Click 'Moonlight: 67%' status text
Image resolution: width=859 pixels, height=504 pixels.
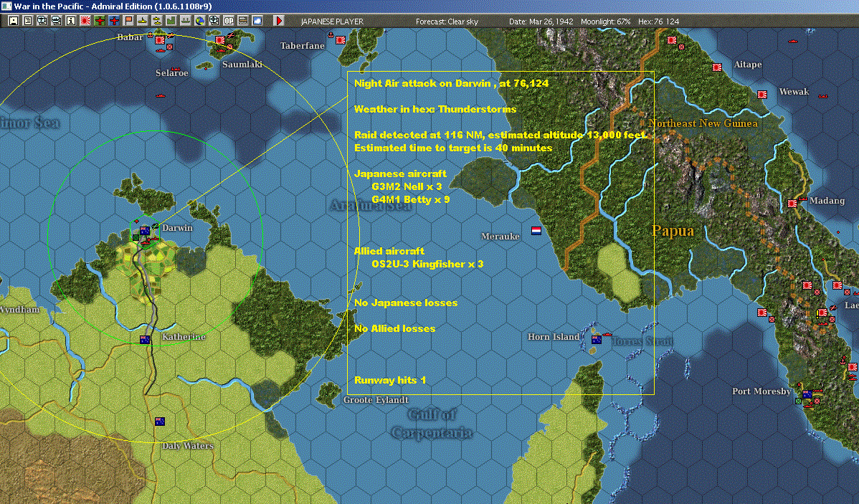click(x=606, y=22)
